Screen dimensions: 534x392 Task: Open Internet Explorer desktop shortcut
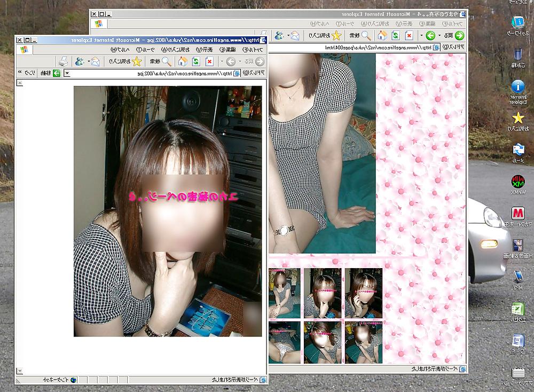tap(518, 91)
